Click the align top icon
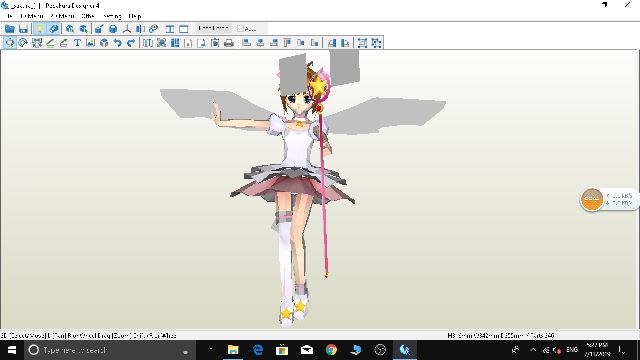Image resolution: width=640 pixels, height=360 pixels. (287, 42)
